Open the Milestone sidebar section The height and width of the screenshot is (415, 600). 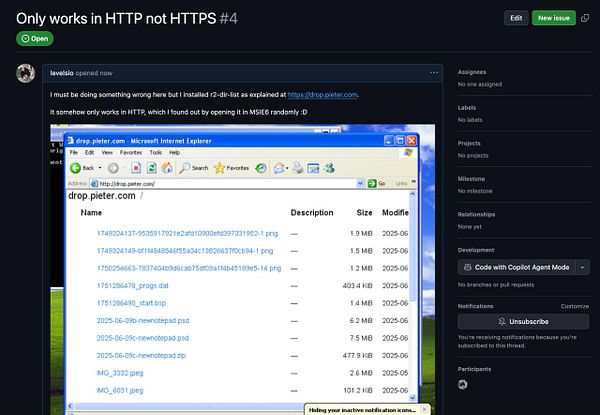(471, 179)
